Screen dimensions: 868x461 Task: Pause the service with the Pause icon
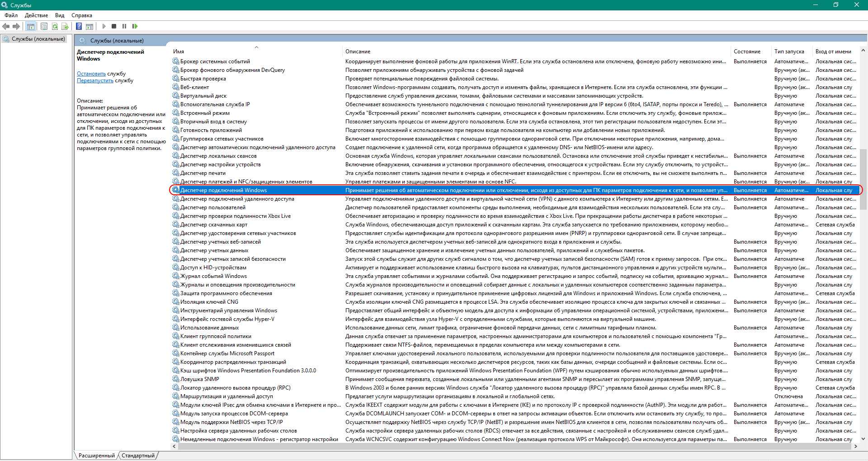[124, 26]
